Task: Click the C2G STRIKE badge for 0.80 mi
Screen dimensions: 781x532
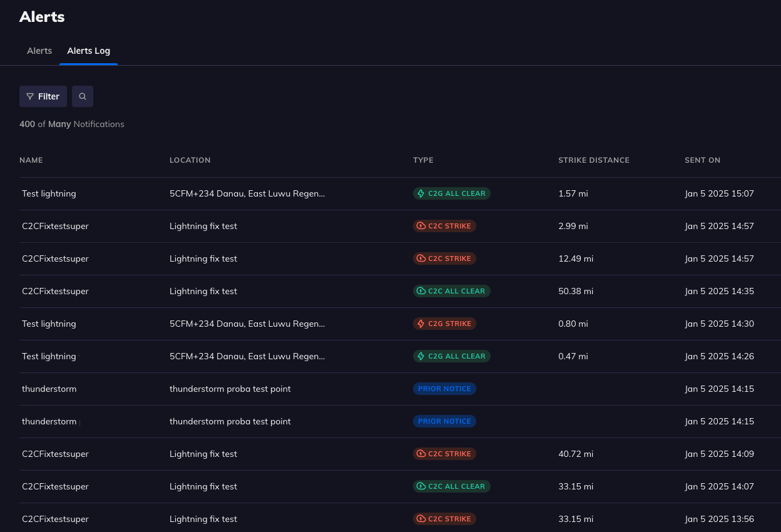Action: click(x=444, y=324)
